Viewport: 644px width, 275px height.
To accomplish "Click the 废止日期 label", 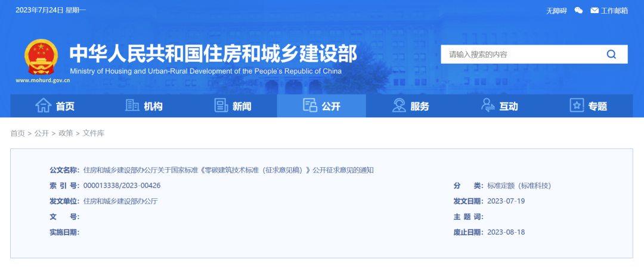I will tap(469, 232).
